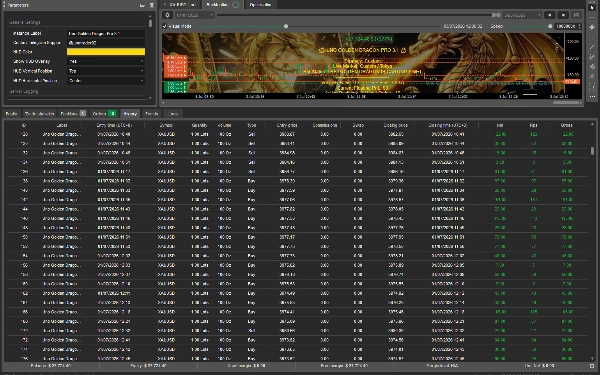Select the trend line drawing tool
This screenshot has height=375, width=600.
pyautogui.click(x=592, y=47)
